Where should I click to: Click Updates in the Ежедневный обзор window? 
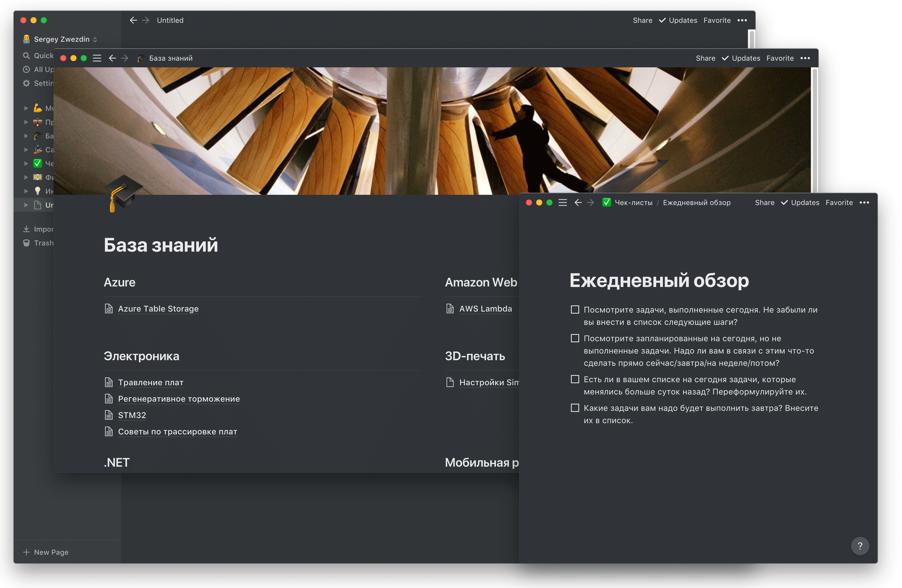click(805, 203)
